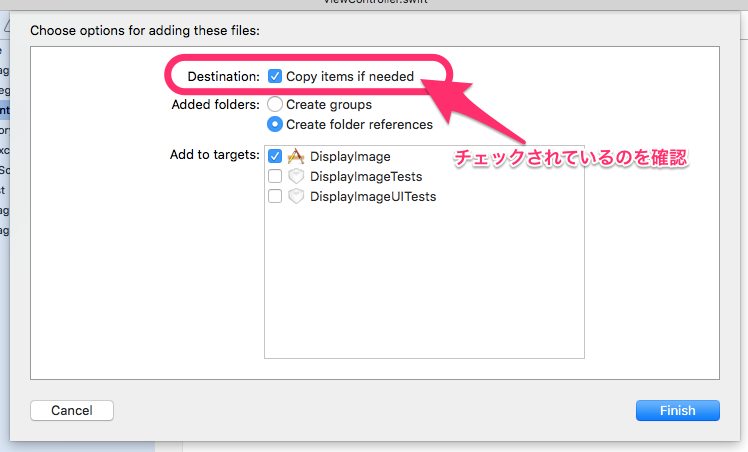The height and width of the screenshot is (452, 748).
Task: Toggle DisplayImage target checkbox
Action: [275, 156]
